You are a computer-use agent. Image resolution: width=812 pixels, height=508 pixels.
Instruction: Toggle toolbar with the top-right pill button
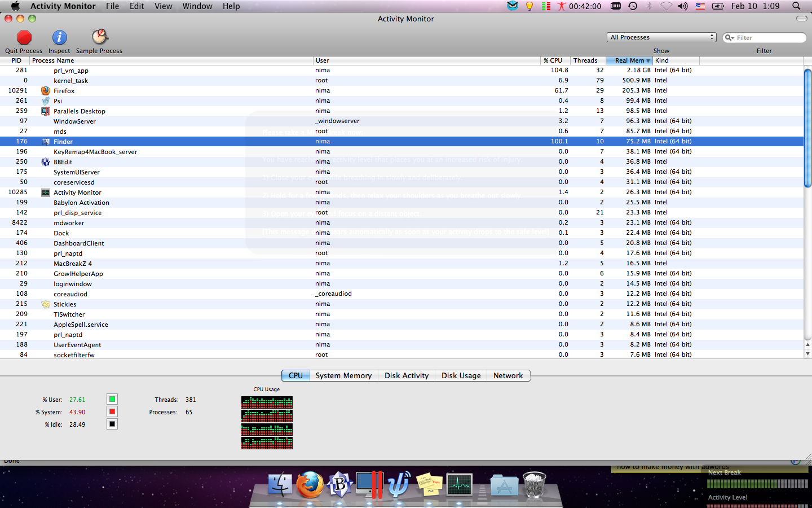[x=801, y=19]
